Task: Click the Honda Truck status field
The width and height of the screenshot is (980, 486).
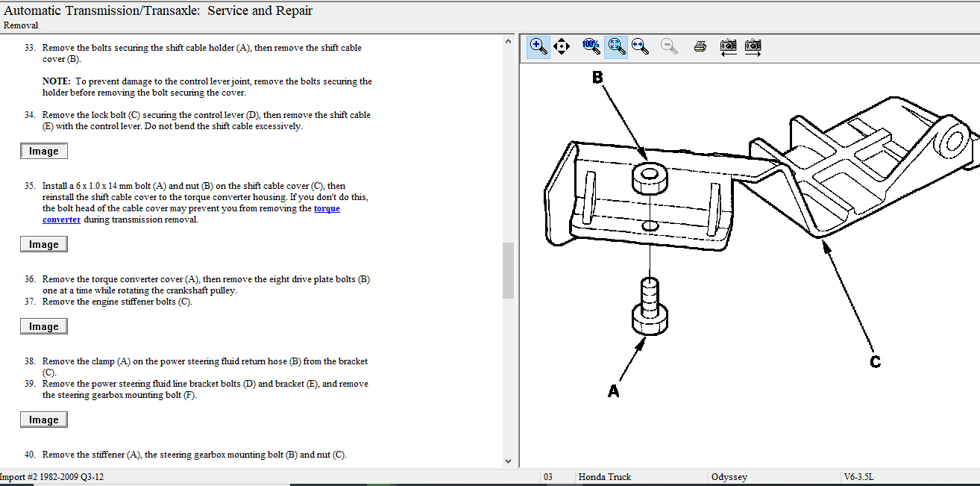Action: (x=604, y=476)
